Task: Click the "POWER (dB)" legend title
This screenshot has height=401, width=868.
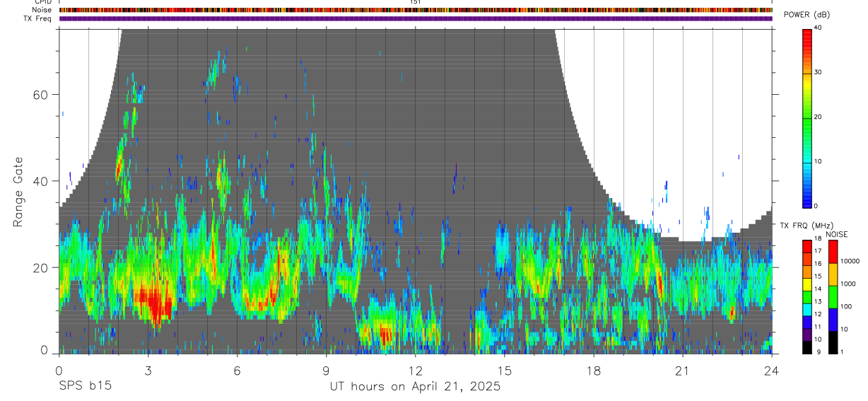Action: pyautogui.click(x=807, y=15)
